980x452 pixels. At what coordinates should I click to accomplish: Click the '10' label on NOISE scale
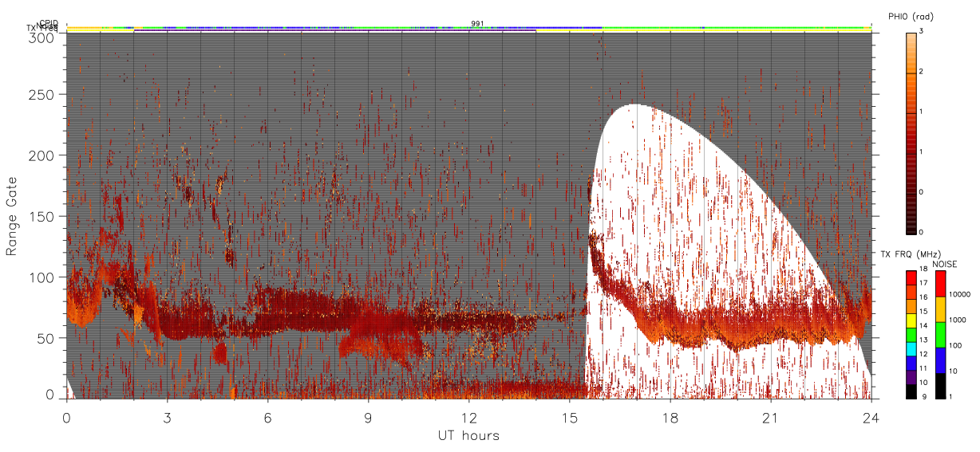(x=953, y=371)
